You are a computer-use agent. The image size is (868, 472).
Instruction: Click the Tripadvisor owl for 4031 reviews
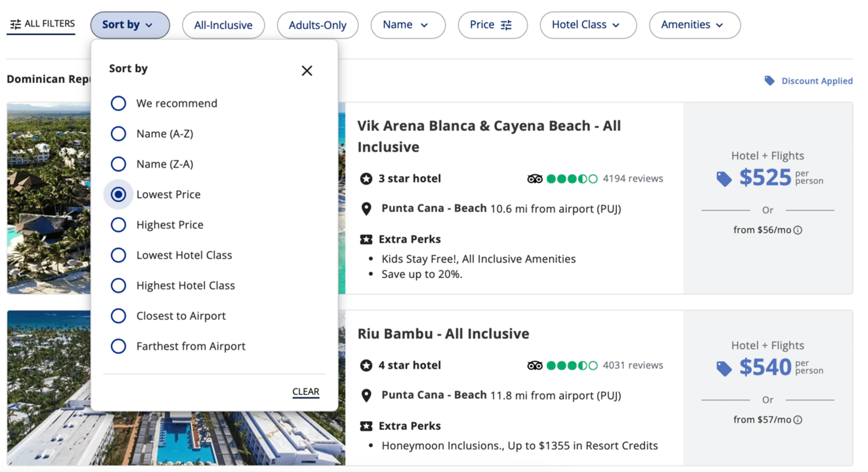click(x=535, y=365)
